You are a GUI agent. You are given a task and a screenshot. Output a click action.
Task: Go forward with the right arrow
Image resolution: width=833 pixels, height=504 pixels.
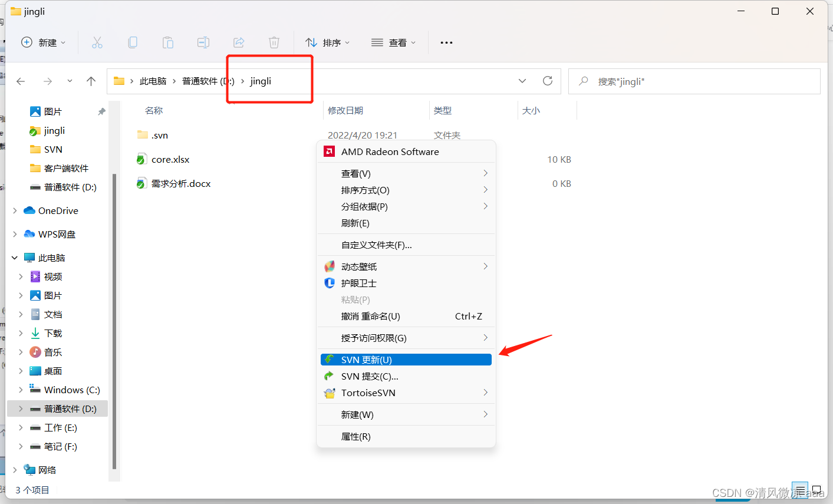coord(48,81)
